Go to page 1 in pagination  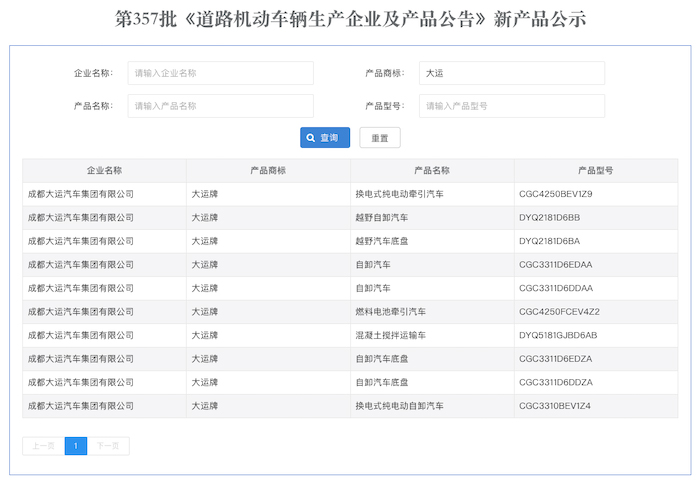pos(76,446)
